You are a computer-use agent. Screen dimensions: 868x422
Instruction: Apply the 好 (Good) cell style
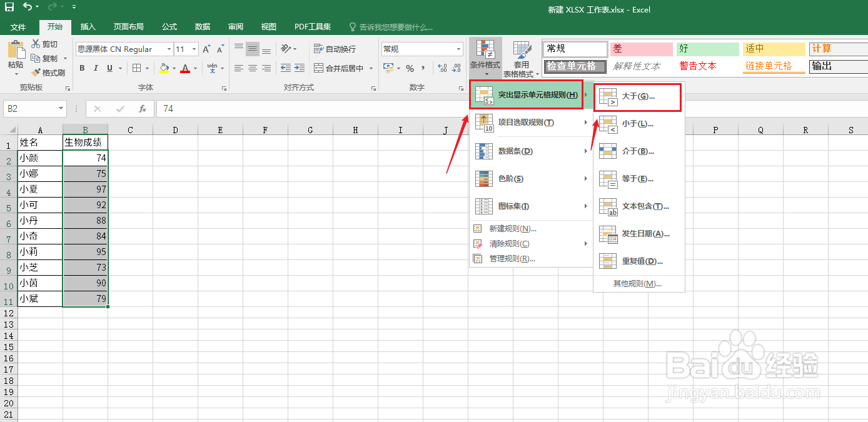click(708, 49)
